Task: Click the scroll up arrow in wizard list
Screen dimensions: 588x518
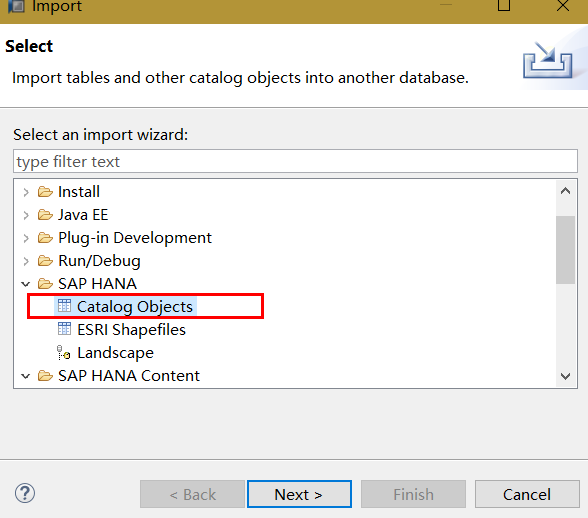Action: 565,191
